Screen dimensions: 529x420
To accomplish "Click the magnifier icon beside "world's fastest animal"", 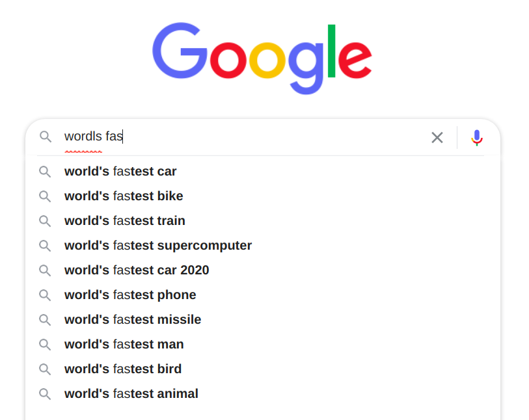I will pyautogui.click(x=45, y=394).
